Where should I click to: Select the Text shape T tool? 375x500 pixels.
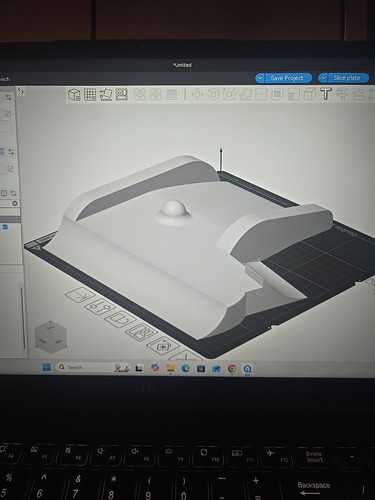[x=326, y=94]
